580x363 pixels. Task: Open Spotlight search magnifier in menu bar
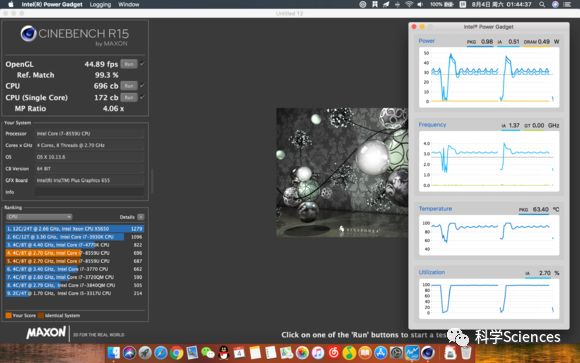(x=542, y=4)
